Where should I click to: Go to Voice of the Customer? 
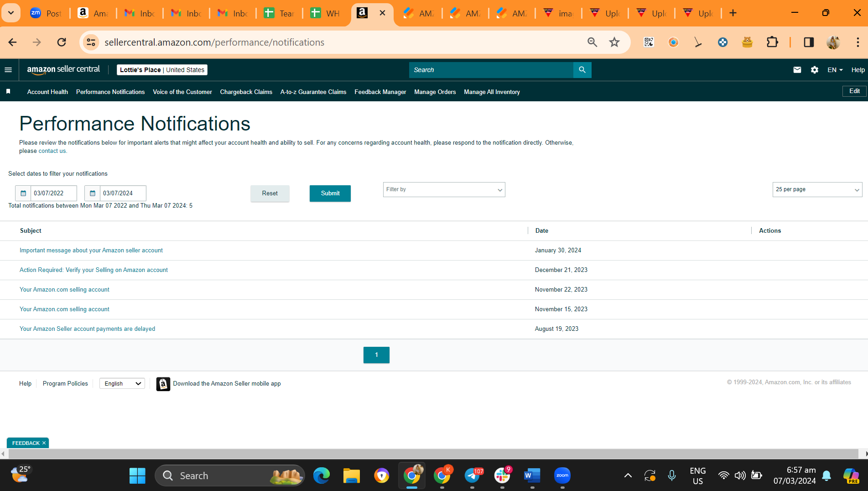(182, 92)
